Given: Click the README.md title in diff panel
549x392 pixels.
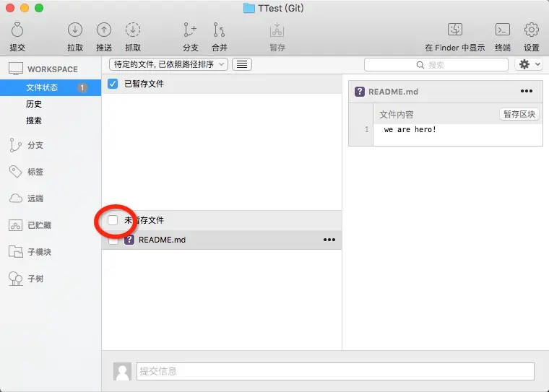Looking at the screenshot, I should (393, 92).
